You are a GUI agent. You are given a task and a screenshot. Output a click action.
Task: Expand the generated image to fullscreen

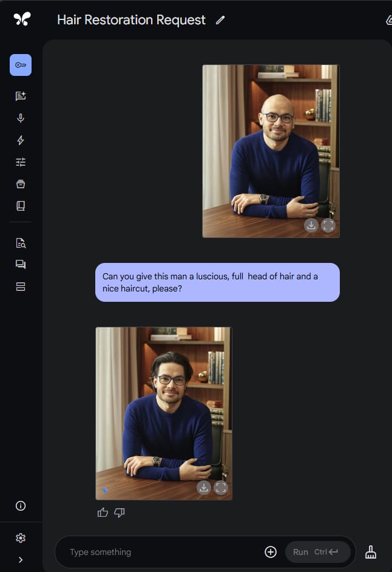(221, 488)
